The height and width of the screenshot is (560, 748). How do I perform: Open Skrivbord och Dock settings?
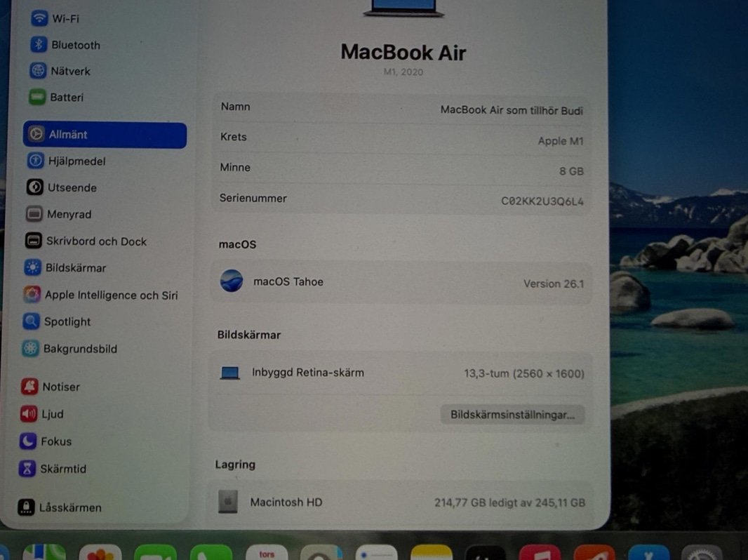tap(86, 241)
